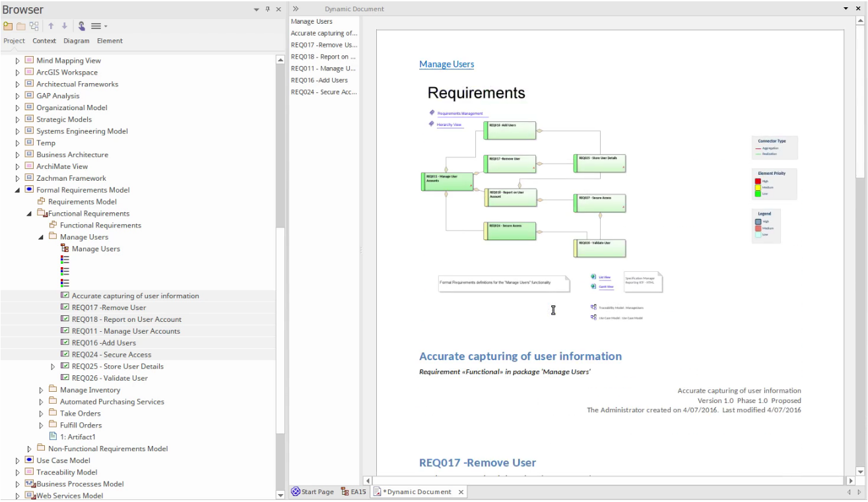Click the red High priority swatch
The width and height of the screenshot is (868, 502).
pos(758,181)
